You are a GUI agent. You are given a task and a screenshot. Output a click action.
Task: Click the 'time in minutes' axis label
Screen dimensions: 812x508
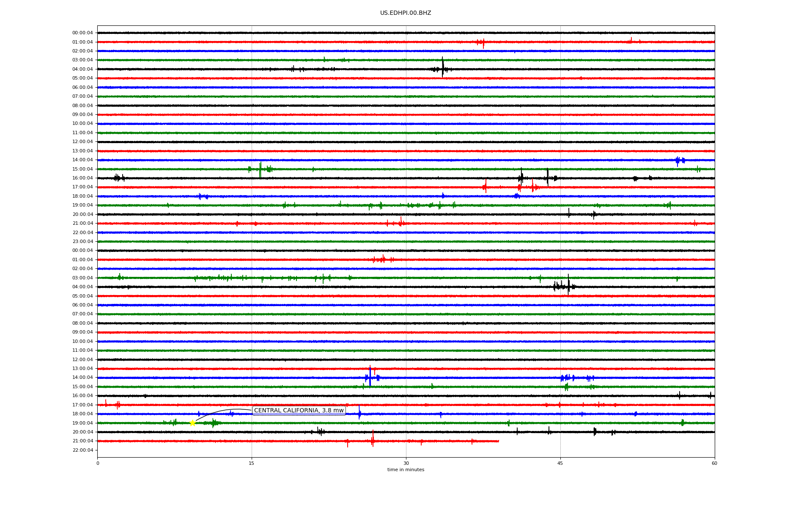point(406,469)
